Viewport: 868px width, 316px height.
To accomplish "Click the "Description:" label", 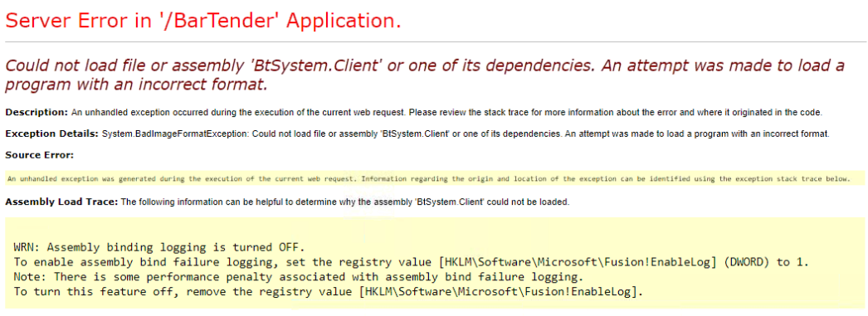I will coord(37,112).
